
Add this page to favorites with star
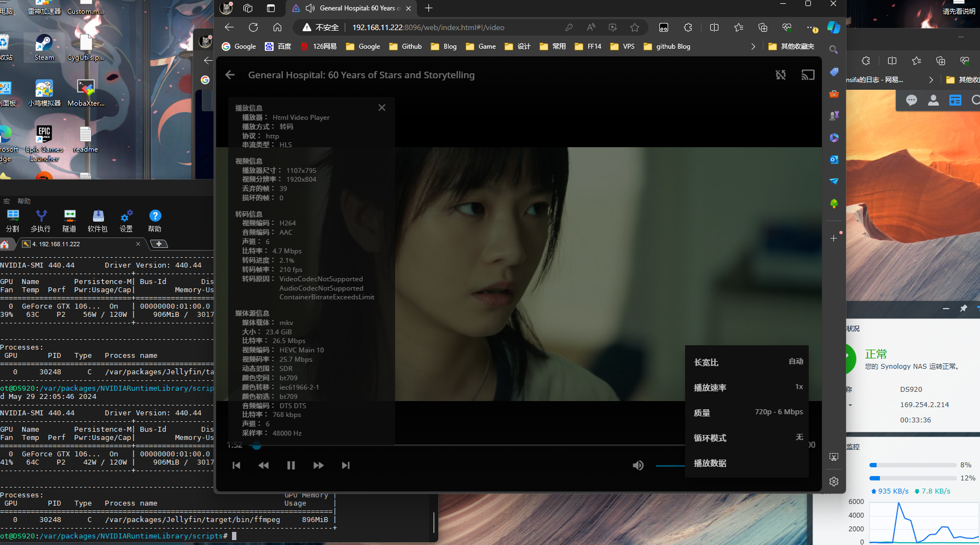[635, 27]
